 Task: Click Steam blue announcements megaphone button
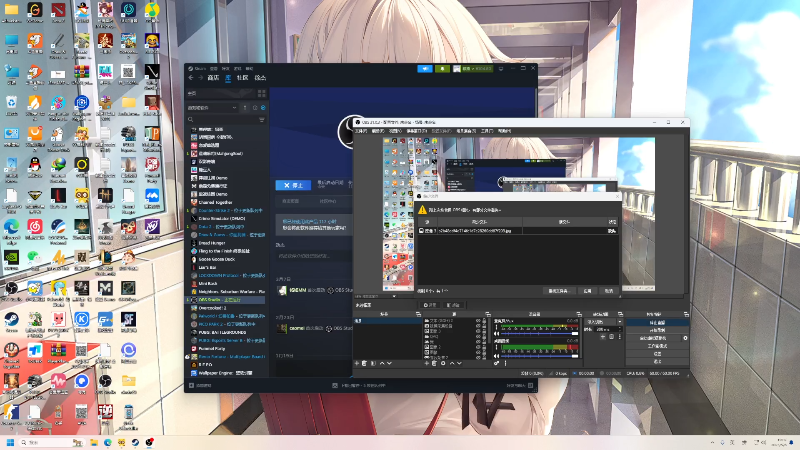pyautogui.click(x=425, y=69)
